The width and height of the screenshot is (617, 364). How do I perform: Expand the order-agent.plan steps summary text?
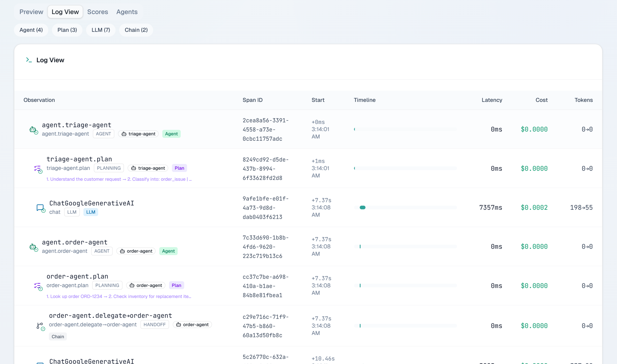tap(119, 297)
